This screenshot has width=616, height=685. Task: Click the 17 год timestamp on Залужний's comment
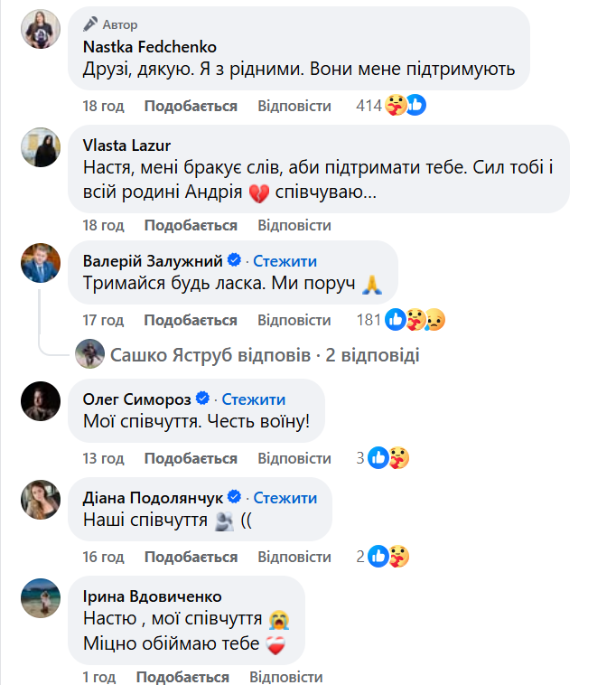tap(103, 320)
